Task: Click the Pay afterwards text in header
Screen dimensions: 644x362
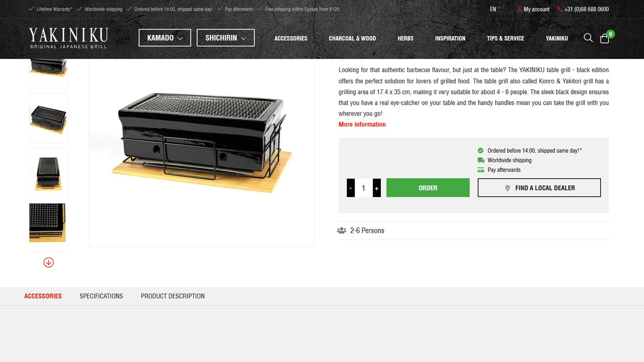Action: point(239,9)
